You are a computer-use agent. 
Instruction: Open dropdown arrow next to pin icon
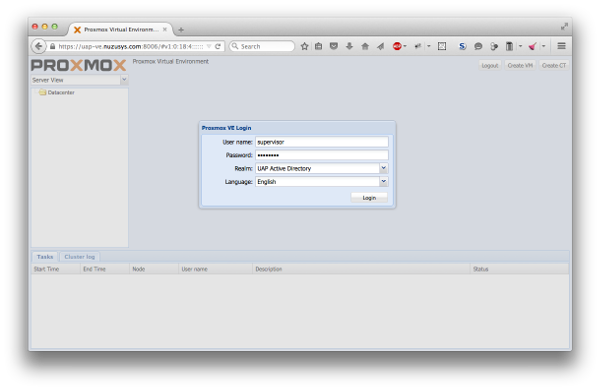pos(429,46)
